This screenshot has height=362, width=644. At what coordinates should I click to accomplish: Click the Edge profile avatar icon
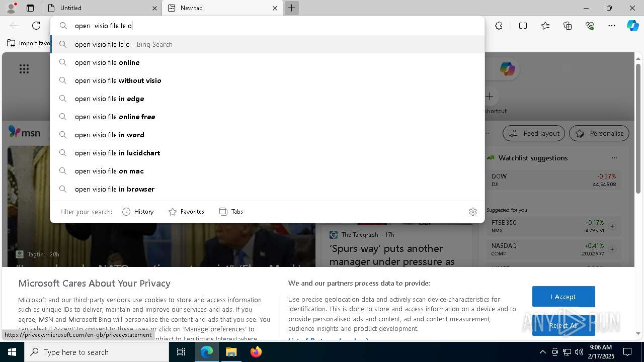tap(11, 8)
